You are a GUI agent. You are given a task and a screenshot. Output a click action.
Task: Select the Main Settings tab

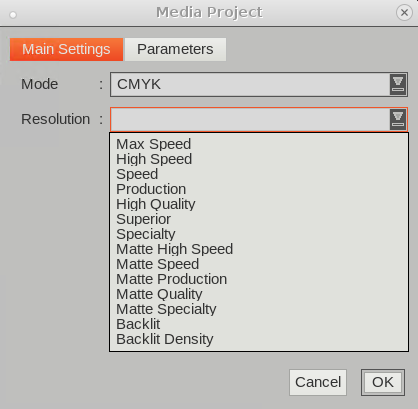(x=66, y=49)
